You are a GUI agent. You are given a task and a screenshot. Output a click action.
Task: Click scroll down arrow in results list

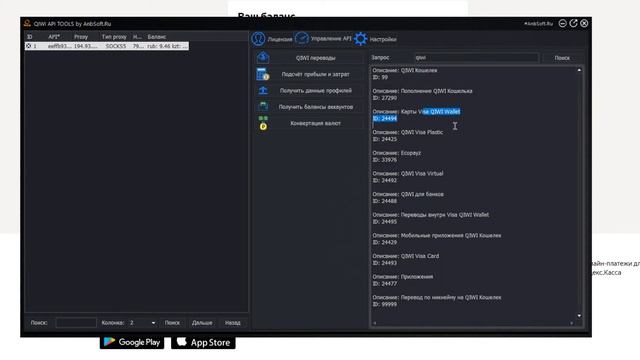coord(579,316)
